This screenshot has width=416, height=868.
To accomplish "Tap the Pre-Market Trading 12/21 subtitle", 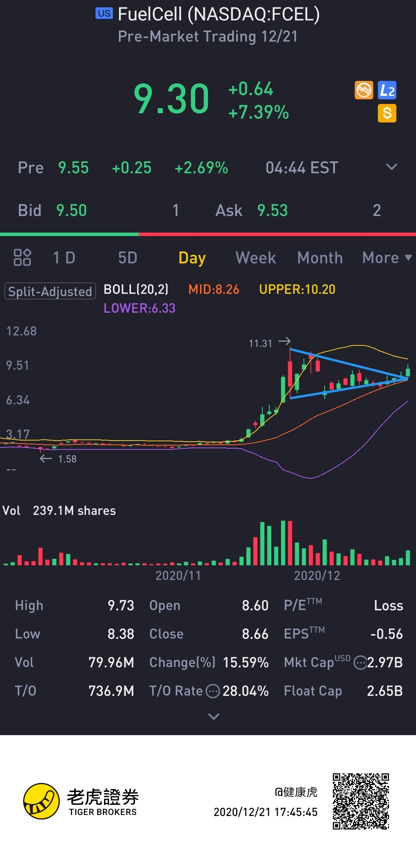I will pos(208,37).
